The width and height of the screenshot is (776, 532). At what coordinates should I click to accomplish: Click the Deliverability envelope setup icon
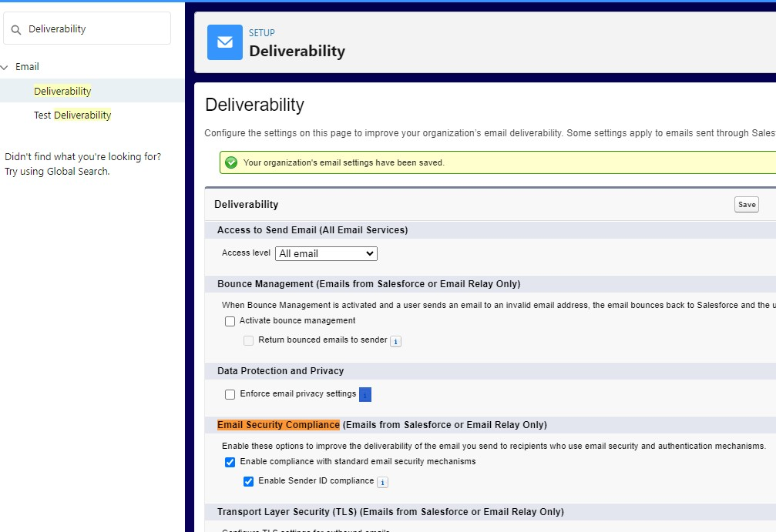(x=225, y=42)
